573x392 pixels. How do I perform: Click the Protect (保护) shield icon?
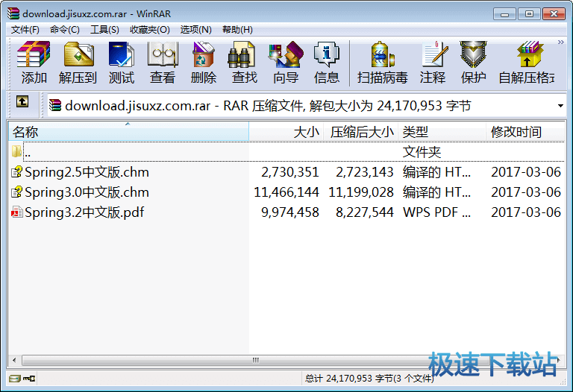point(473,54)
